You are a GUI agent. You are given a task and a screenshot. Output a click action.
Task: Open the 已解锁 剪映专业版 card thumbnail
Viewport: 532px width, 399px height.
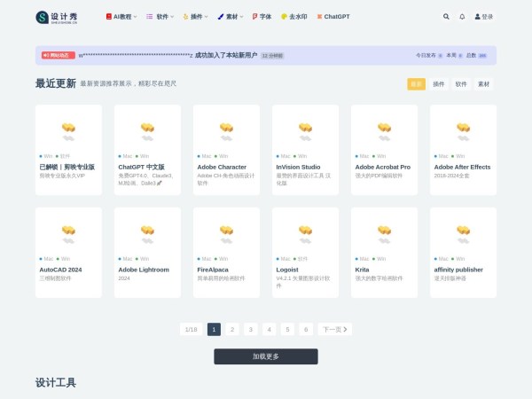pos(68,129)
